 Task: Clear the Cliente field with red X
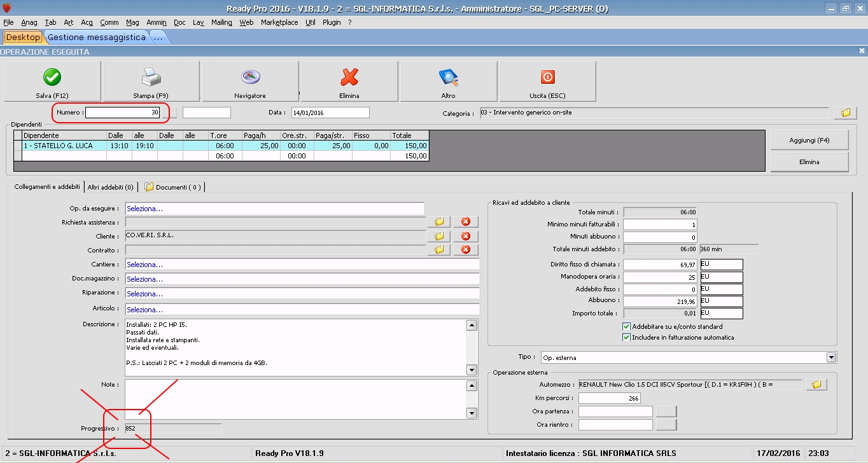[x=465, y=236]
